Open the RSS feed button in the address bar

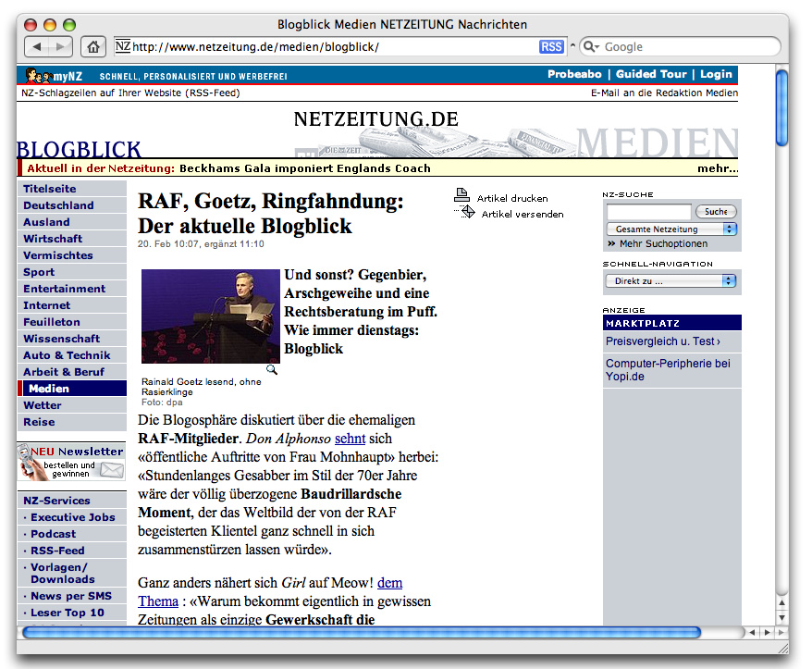click(551, 46)
